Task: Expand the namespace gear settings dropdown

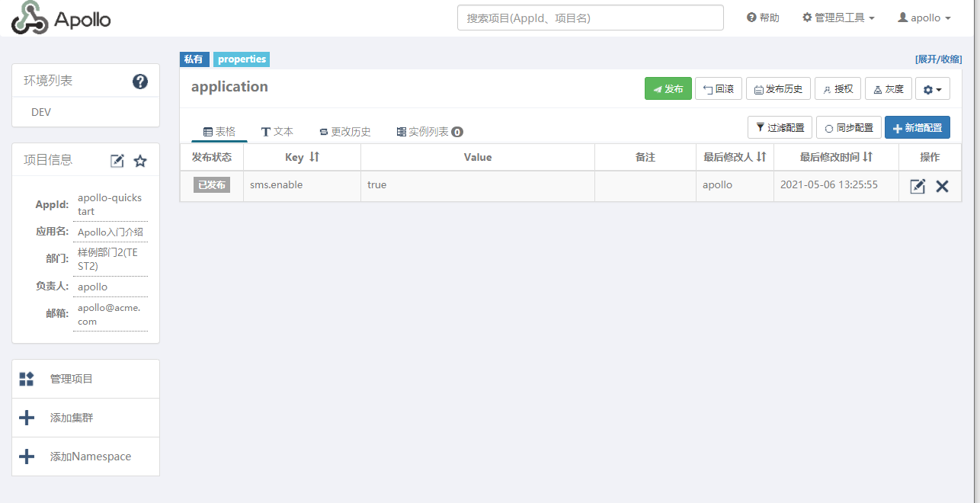Action: pyautogui.click(x=933, y=89)
